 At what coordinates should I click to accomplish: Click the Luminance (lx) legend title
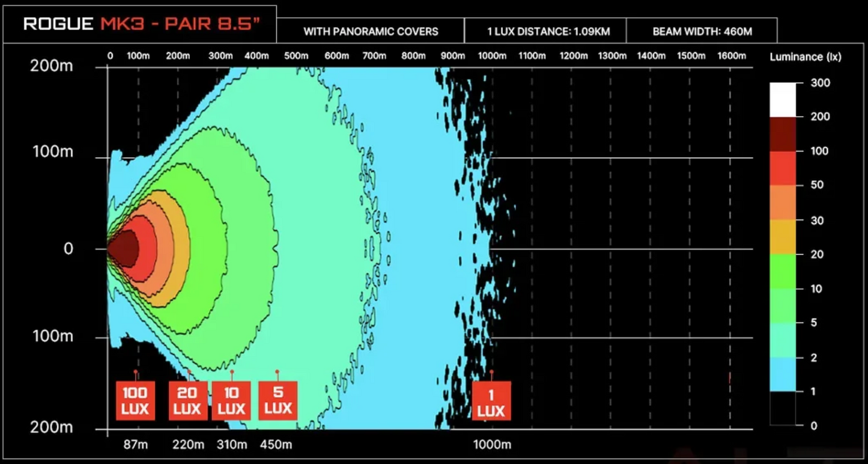click(x=806, y=57)
